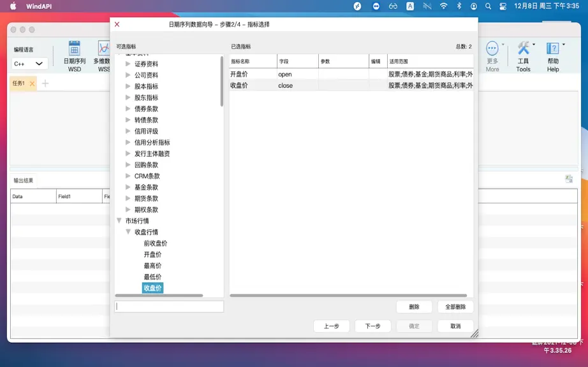Select the 开盘价 row in selected indicators

click(x=351, y=74)
